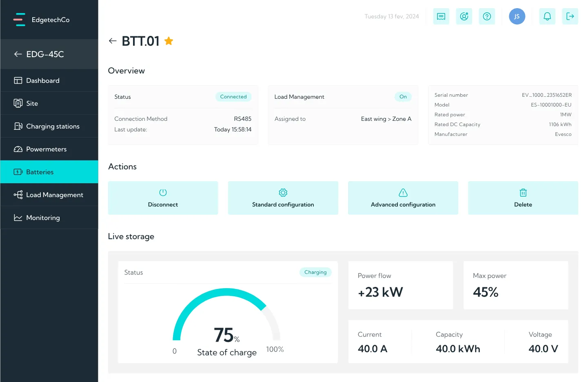Toggle the favorite star next to BTT.01
Screen dimensions: 588x382
(169, 41)
